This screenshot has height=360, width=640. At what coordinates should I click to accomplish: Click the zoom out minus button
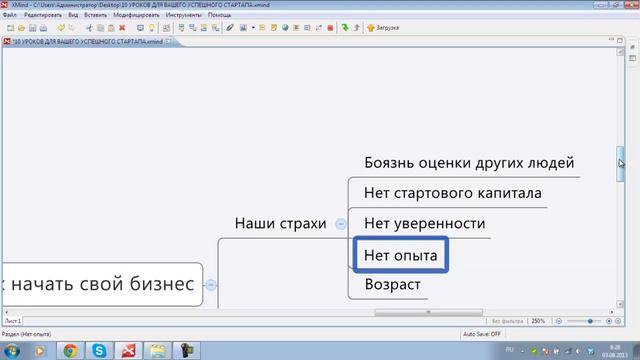point(559,321)
